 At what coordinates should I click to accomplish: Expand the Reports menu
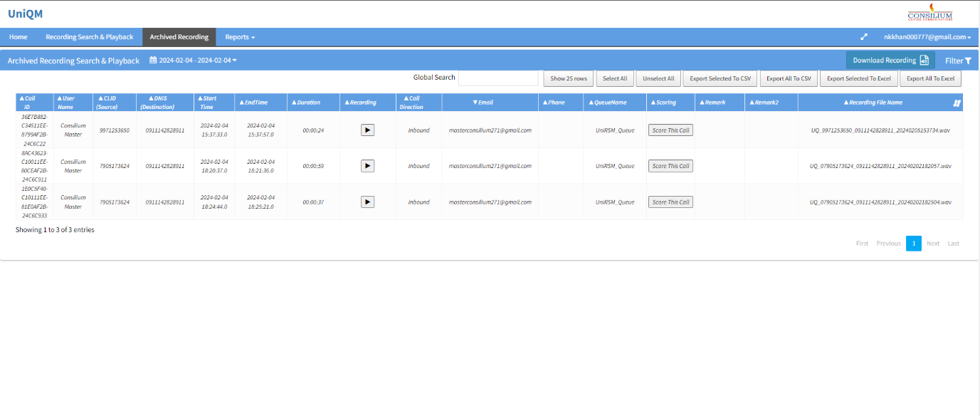tap(240, 37)
